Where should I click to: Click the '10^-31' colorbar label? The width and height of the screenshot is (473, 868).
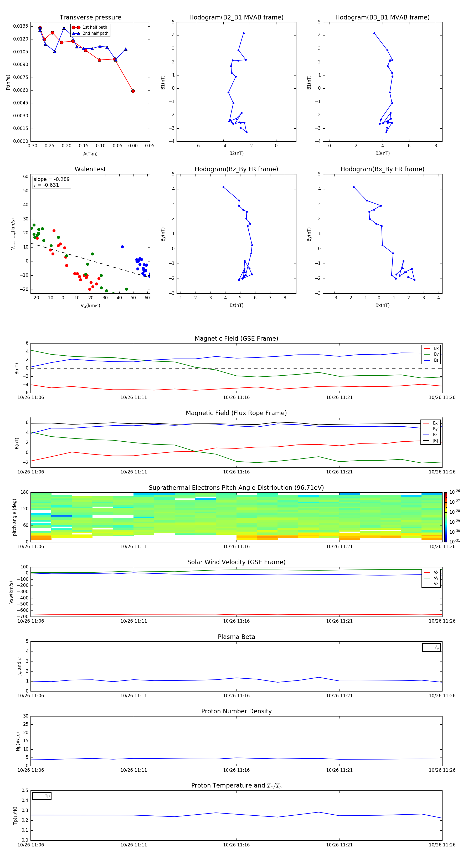455,542
